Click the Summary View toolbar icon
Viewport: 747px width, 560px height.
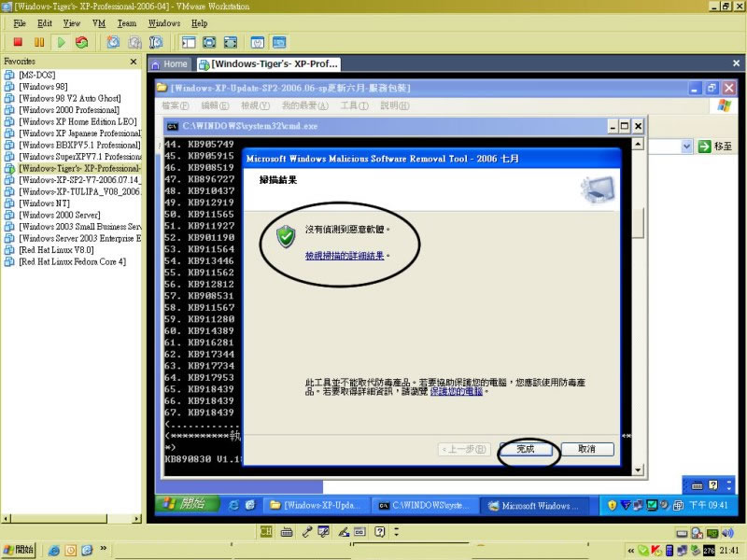pyautogui.click(x=258, y=42)
